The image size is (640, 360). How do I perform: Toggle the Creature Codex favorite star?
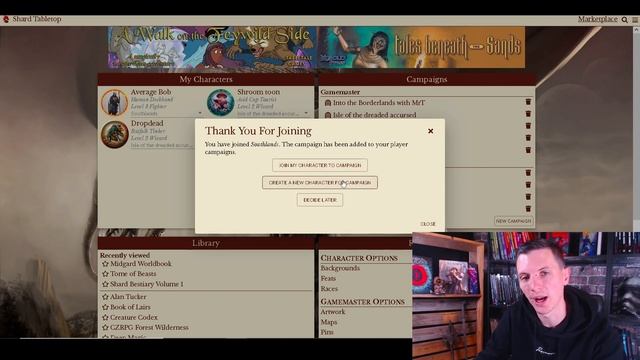pyautogui.click(x=105, y=317)
